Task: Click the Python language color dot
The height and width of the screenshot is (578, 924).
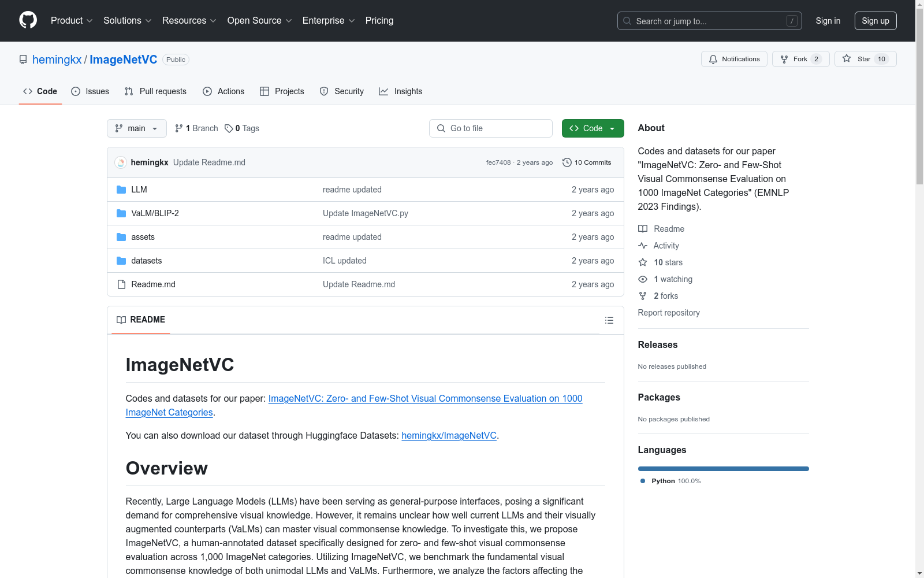Action: (643, 481)
